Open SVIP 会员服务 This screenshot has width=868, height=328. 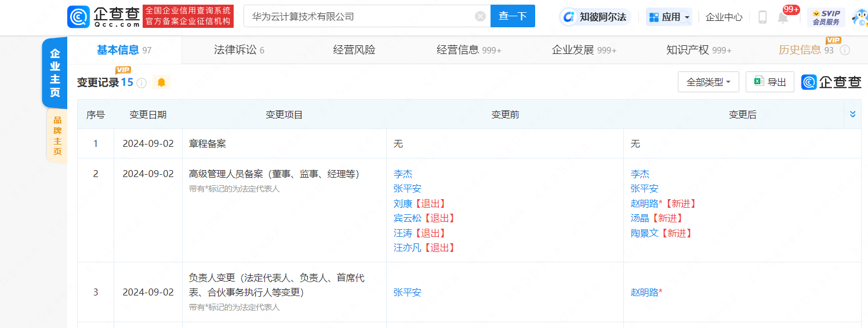pyautogui.click(x=826, y=17)
